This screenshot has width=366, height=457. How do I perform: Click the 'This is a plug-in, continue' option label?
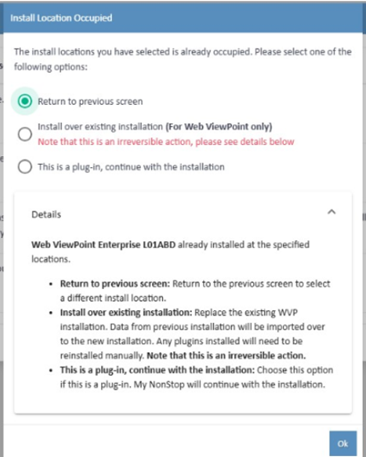131,167
